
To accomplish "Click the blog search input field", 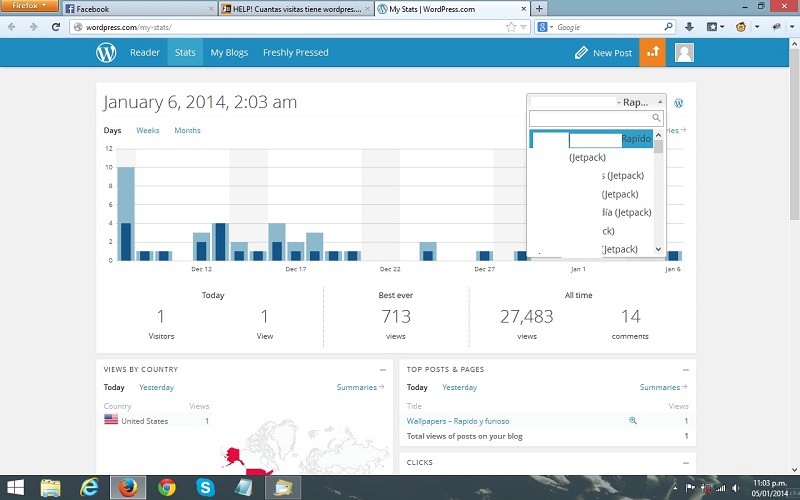I will (x=596, y=118).
